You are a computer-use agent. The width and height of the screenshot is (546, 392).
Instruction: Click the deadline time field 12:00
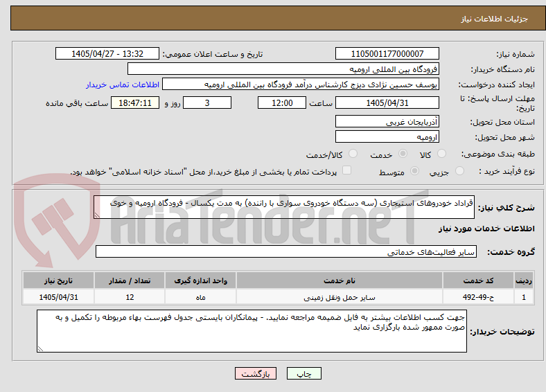point(282,103)
